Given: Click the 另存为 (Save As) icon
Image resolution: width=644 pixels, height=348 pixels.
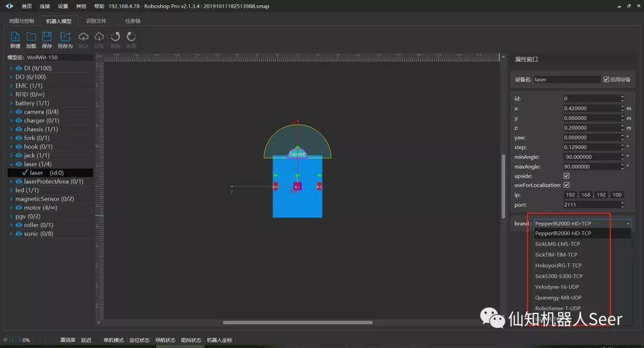Looking at the screenshot, I should 65,37.
